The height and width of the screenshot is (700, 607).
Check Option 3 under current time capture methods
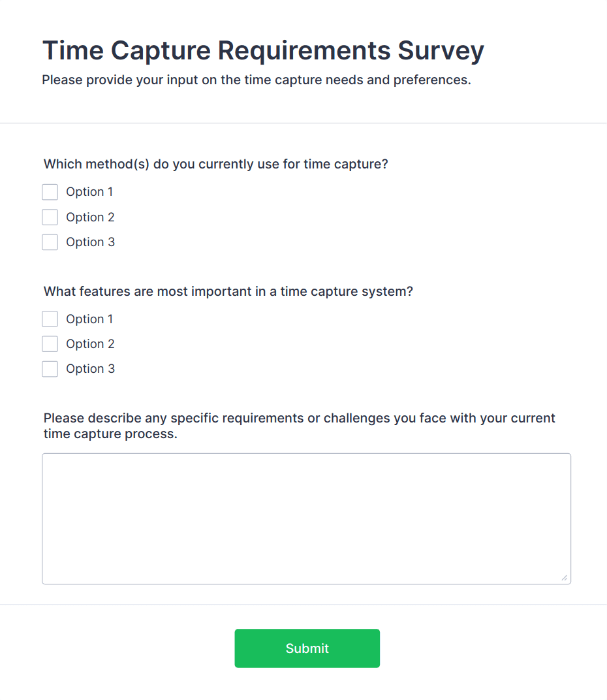point(50,242)
